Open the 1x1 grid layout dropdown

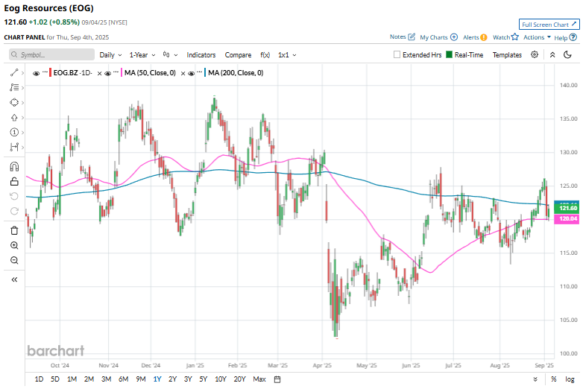287,55
